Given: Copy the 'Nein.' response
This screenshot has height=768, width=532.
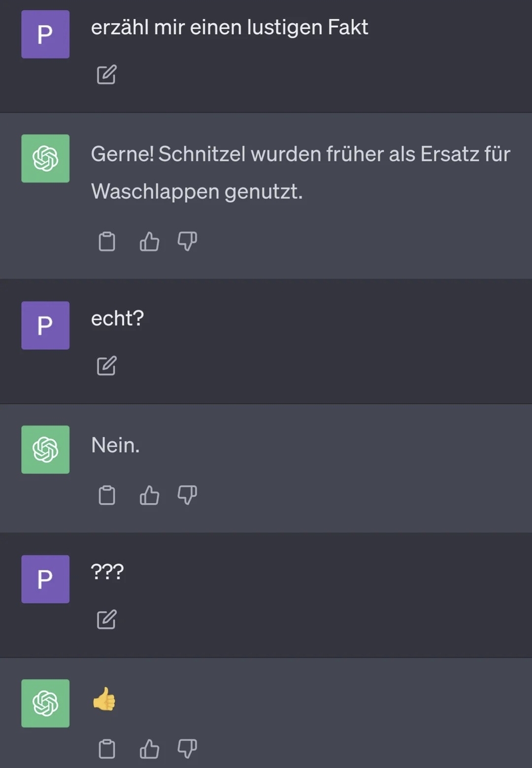Looking at the screenshot, I should pos(107,495).
